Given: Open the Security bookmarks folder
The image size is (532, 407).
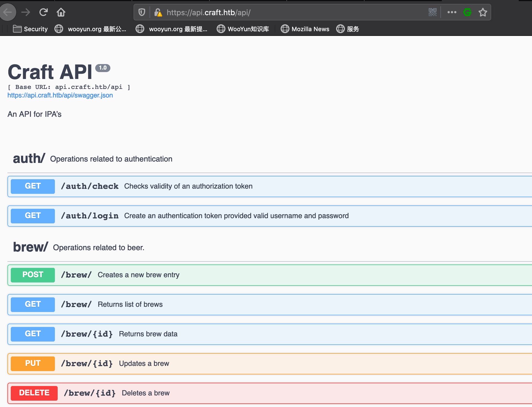Looking at the screenshot, I should coord(30,29).
